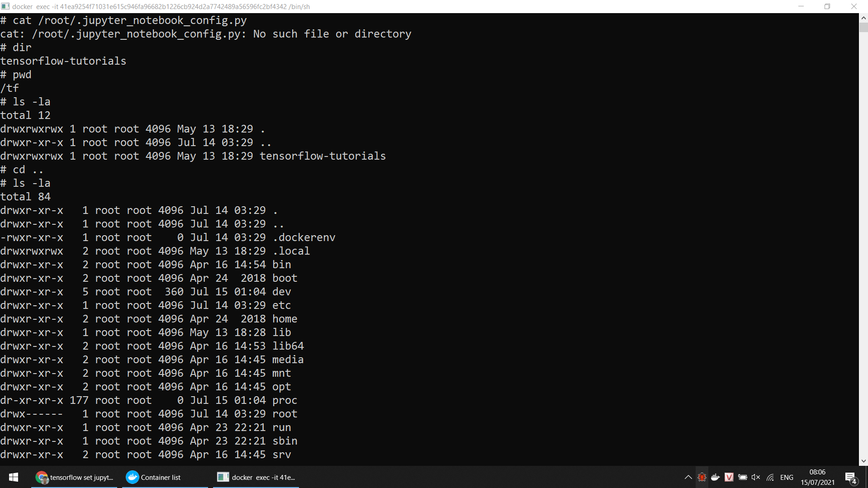868x488 pixels.
Task: Focus the 'docker exec -it 41e...' taskbar button
Action: 256,477
